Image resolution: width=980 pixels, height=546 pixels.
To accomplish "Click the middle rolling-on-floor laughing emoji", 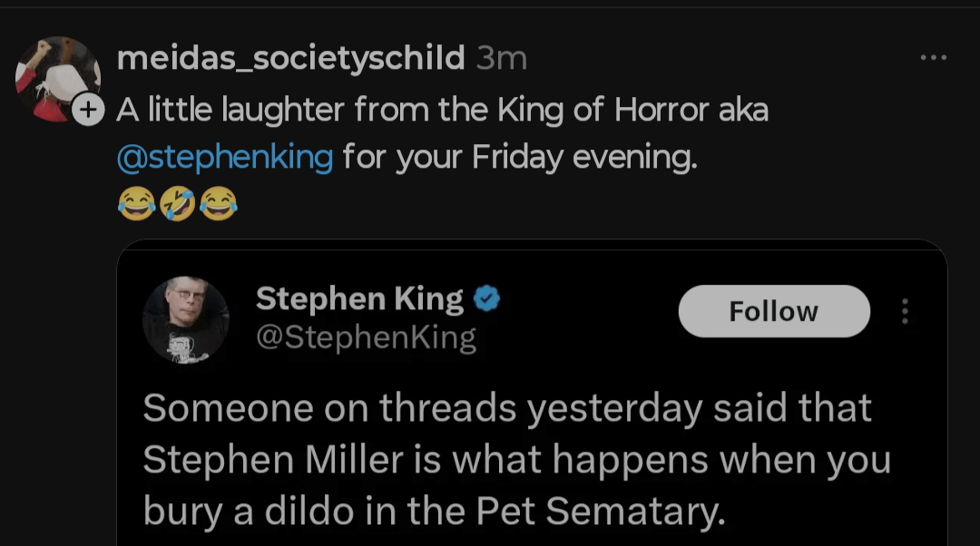I will click(x=177, y=204).
